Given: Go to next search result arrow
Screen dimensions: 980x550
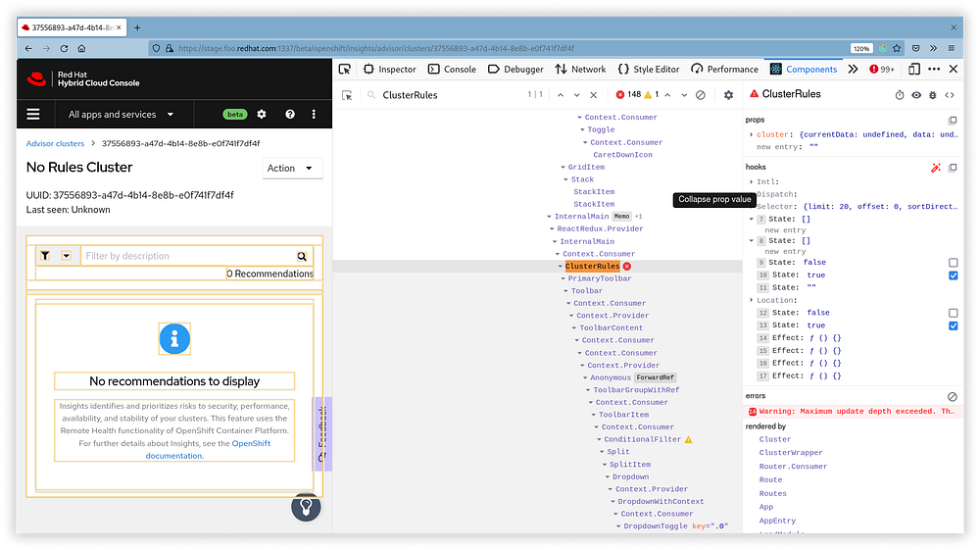Looking at the screenshot, I should pos(577,95).
